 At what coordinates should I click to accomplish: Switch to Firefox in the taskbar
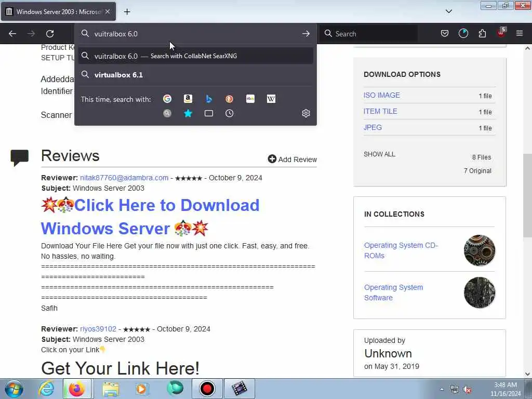click(77, 389)
